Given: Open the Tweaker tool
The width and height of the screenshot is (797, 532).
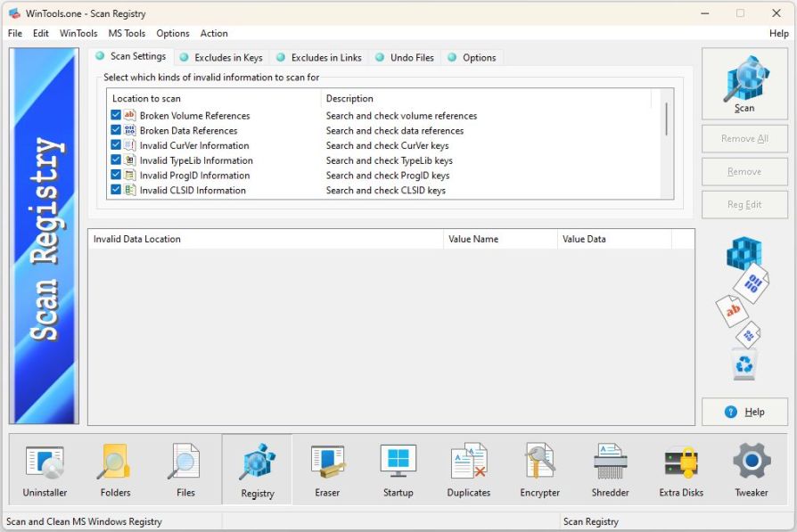Looking at the screenshot, I should click(x=752, y=470).
